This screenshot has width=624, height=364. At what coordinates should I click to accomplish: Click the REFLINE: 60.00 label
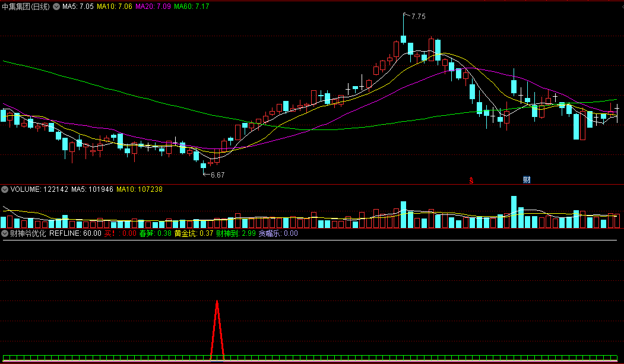click(75, 233)
